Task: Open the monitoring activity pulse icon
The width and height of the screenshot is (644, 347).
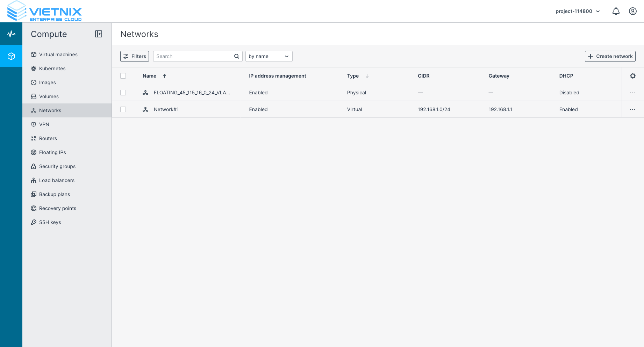Action: [x=11, y=34]
